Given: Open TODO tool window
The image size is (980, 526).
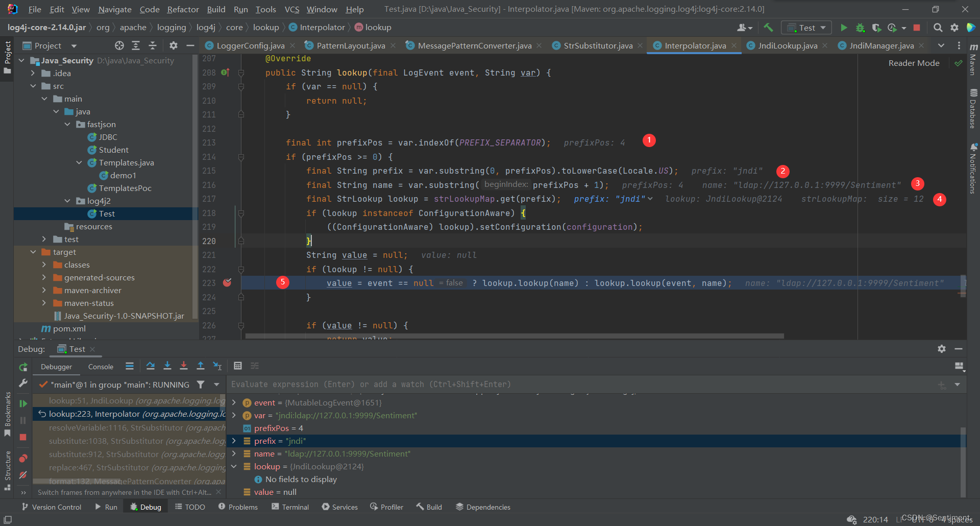Looking at the screenshot, I should (190, 507).
